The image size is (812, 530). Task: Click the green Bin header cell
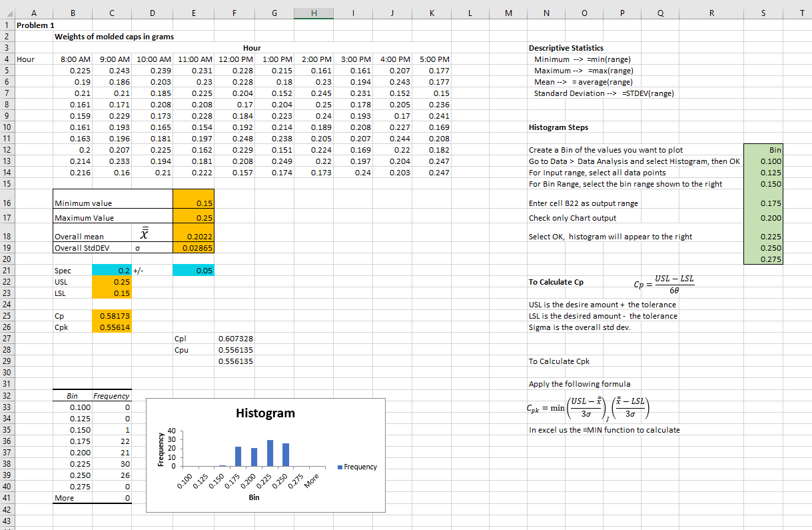[x=763, y=150]
